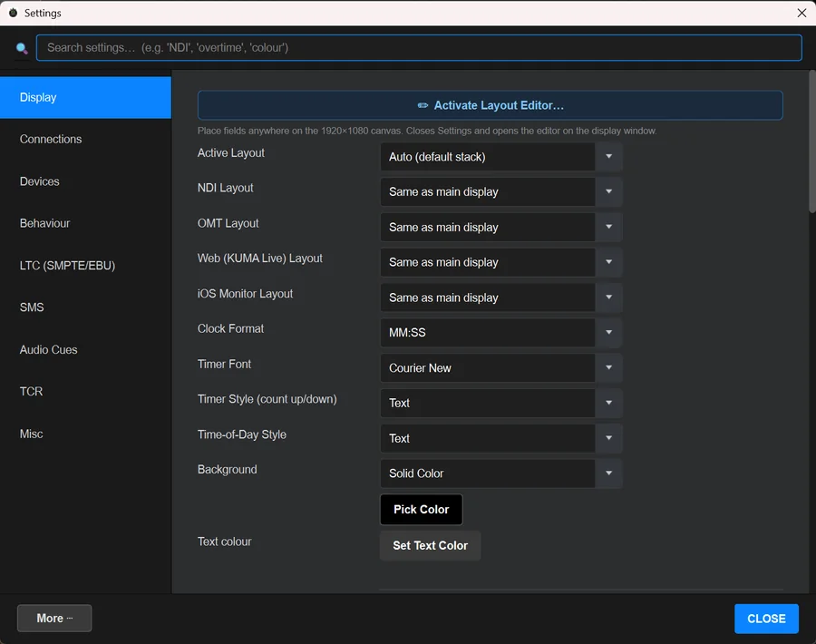816x644 pixels.
Task: Expand the Background type dropdown
Action: coord(501,473)
